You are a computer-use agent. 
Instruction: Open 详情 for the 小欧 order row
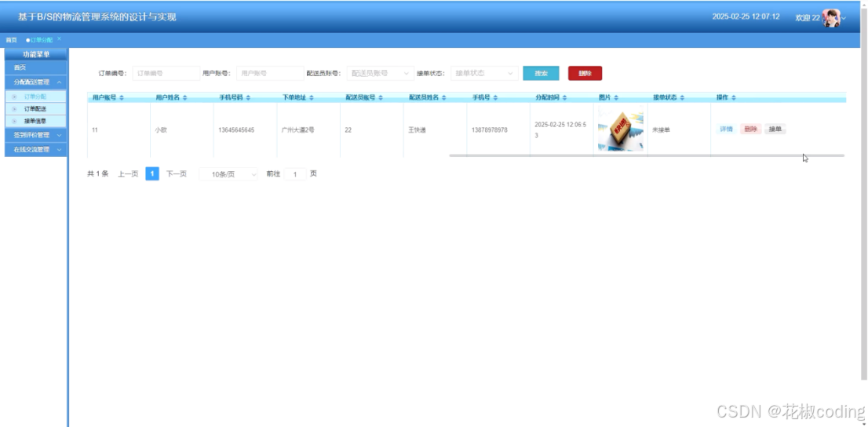726,129
